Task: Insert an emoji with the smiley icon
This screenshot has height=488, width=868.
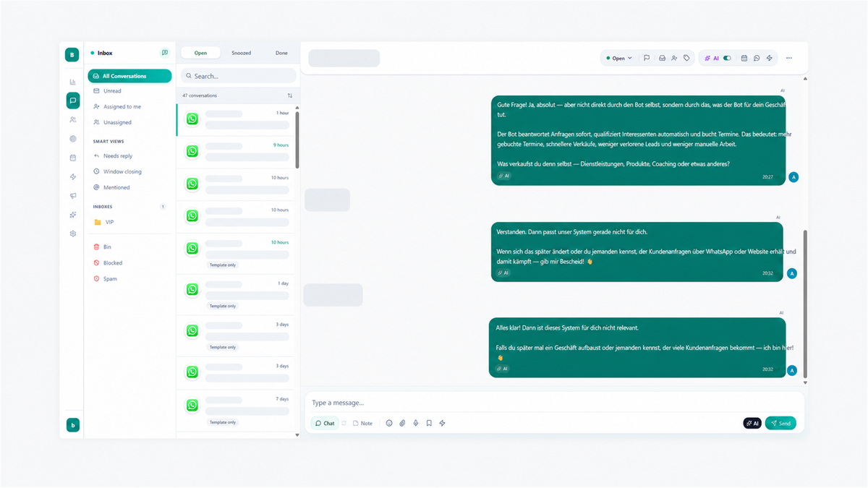Action: pyautogui.click(x=389, y=423)
